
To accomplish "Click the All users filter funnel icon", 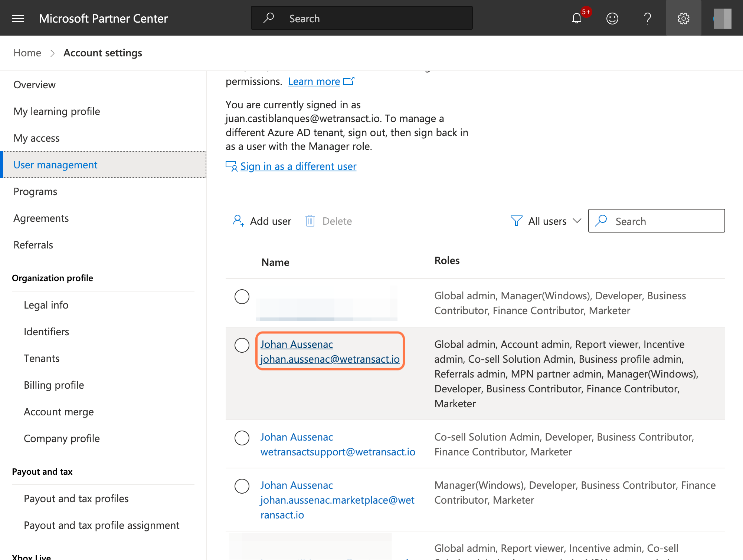I will click(516, 221).
